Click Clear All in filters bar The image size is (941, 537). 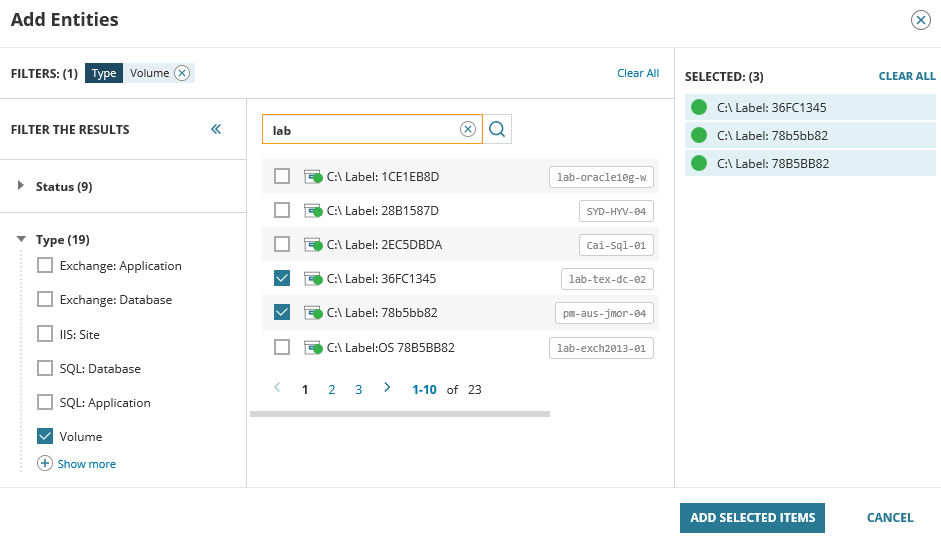(638, 73)
